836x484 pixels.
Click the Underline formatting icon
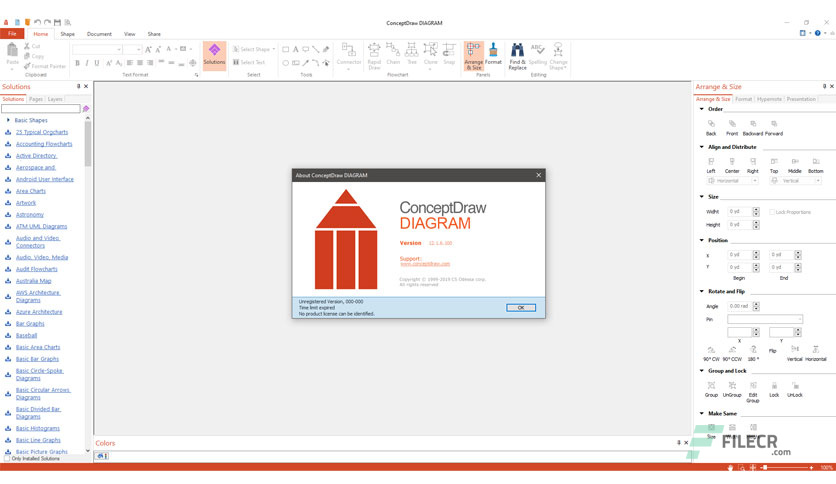click(x=97, y=63)
